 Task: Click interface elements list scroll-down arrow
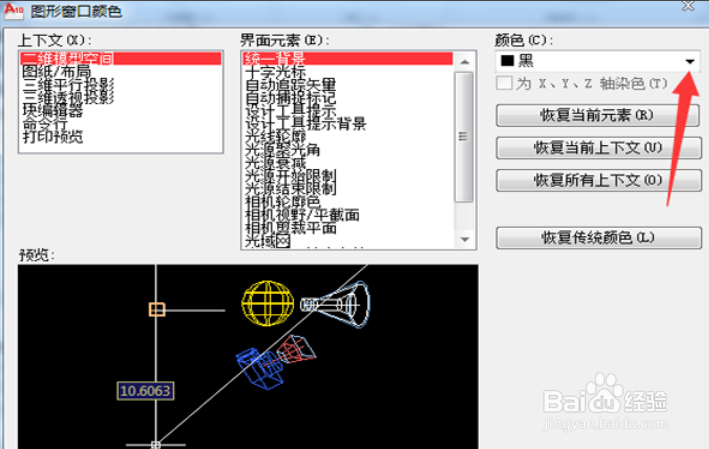click(x=464, y=240)
